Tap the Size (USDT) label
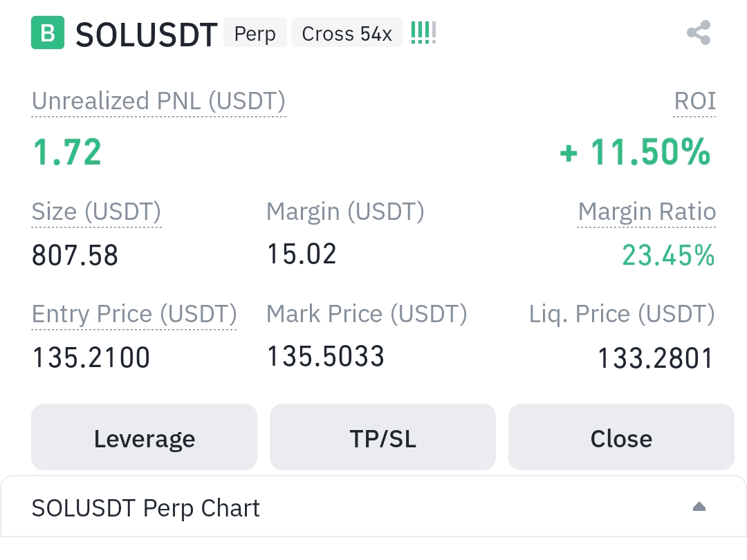Image resolution: width=747 pixels, height=560 pixels. 96,212
